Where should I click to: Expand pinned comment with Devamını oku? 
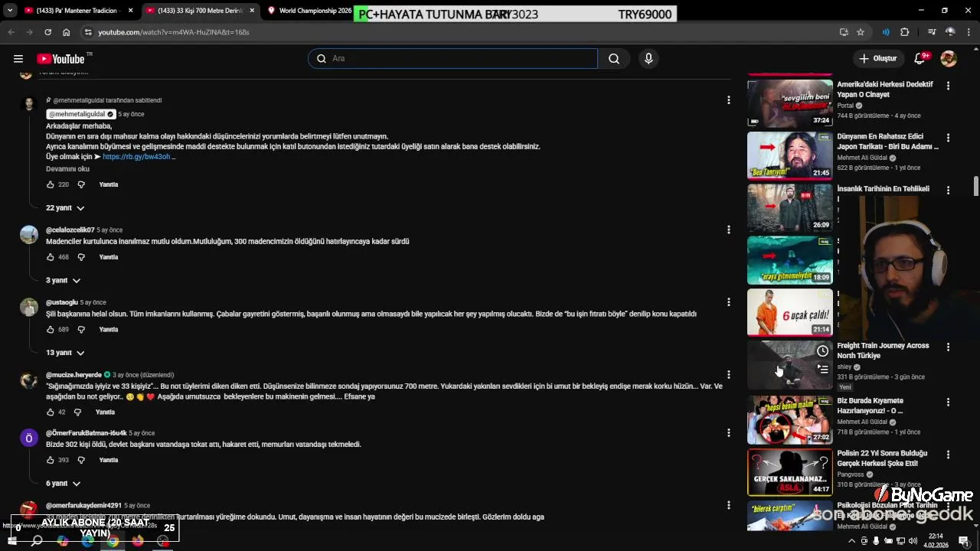click(67, 168)
